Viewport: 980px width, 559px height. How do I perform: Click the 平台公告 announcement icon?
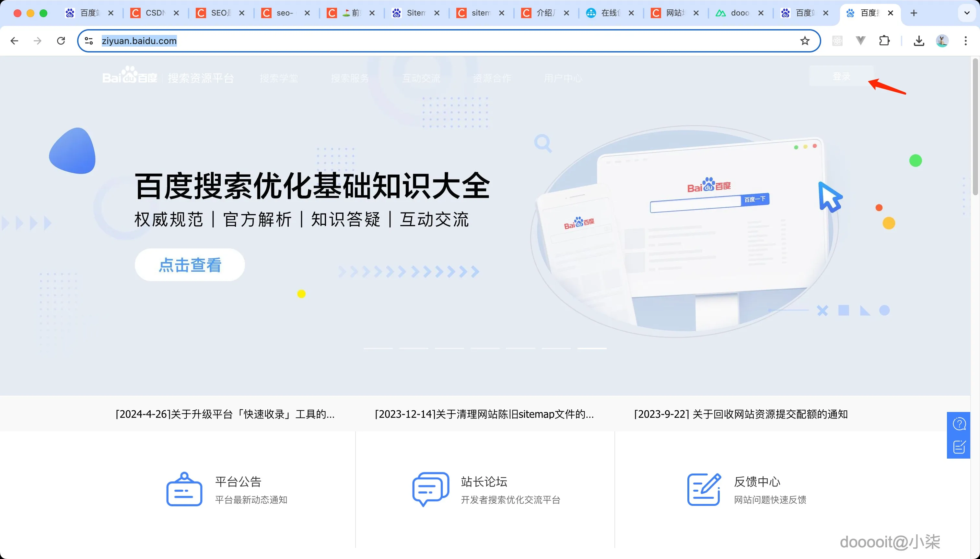(x=184, y=488)
